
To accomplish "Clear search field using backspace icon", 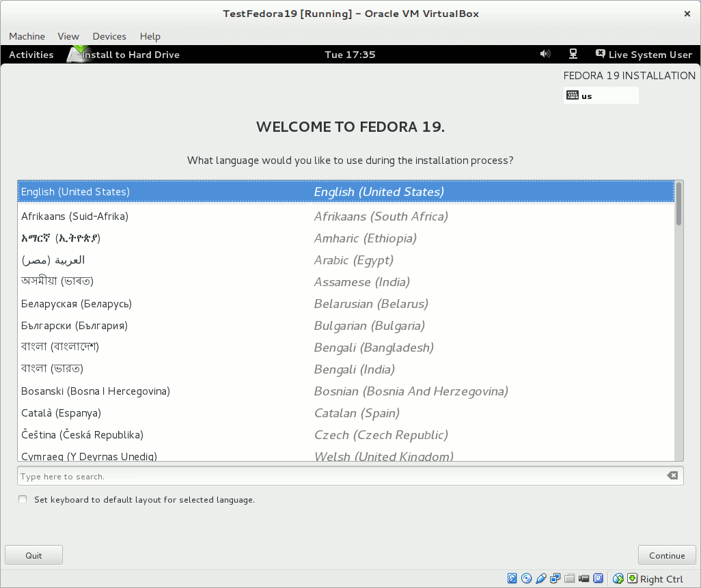I will tap(672, 476).
